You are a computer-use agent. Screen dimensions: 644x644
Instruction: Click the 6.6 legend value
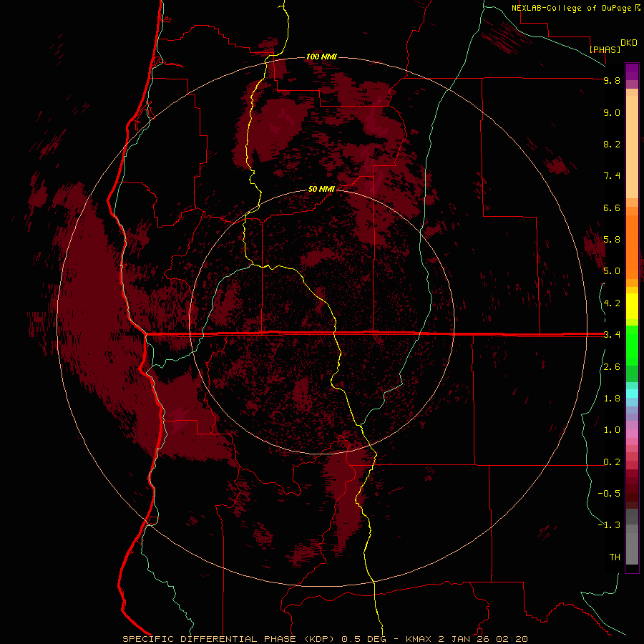coord(612,208)
